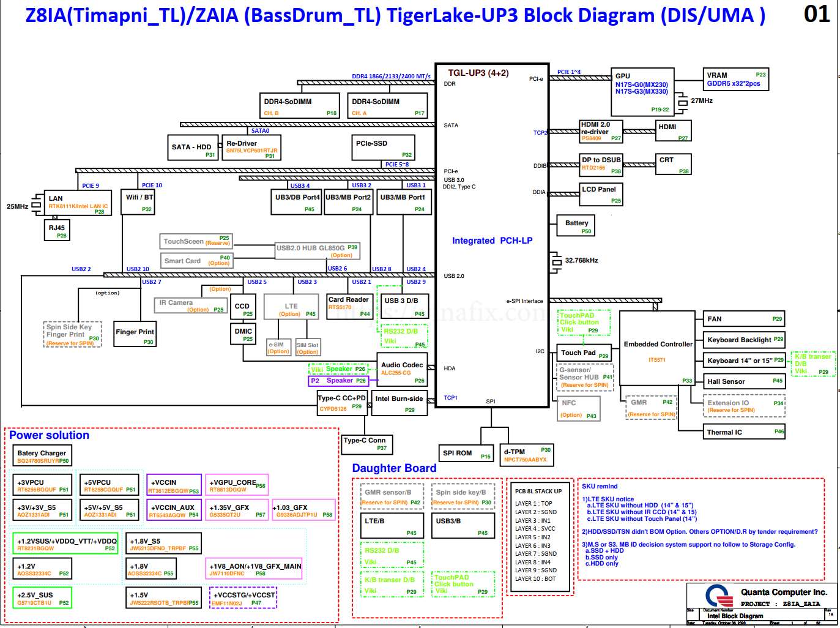Click the DDR4-SoDIMM CH. A block

pyautogui.click(x=388, y=106)
